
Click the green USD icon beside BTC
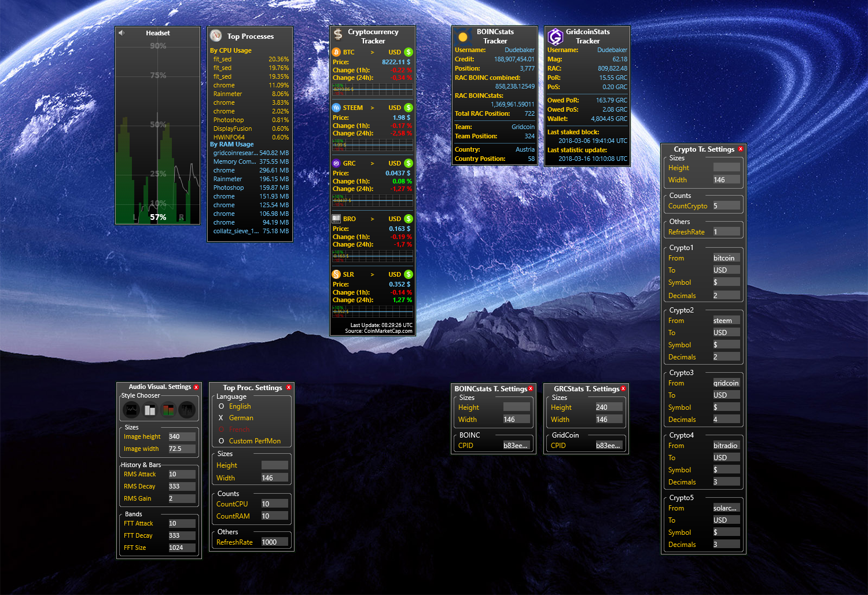click(409, 52)
